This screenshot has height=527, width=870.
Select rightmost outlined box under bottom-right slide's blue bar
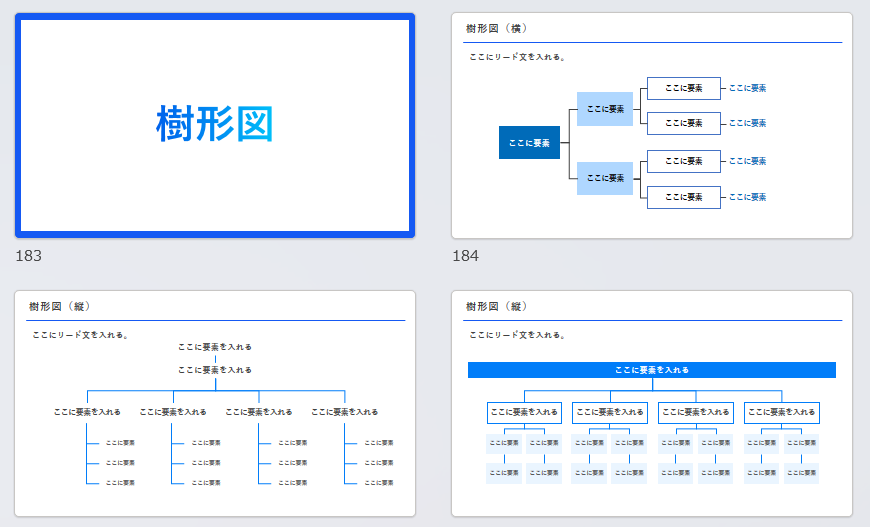781,412
